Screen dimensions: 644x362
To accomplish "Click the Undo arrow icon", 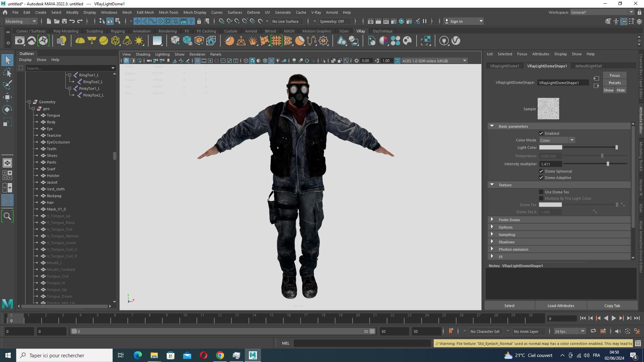I will [x=72, y=21].
